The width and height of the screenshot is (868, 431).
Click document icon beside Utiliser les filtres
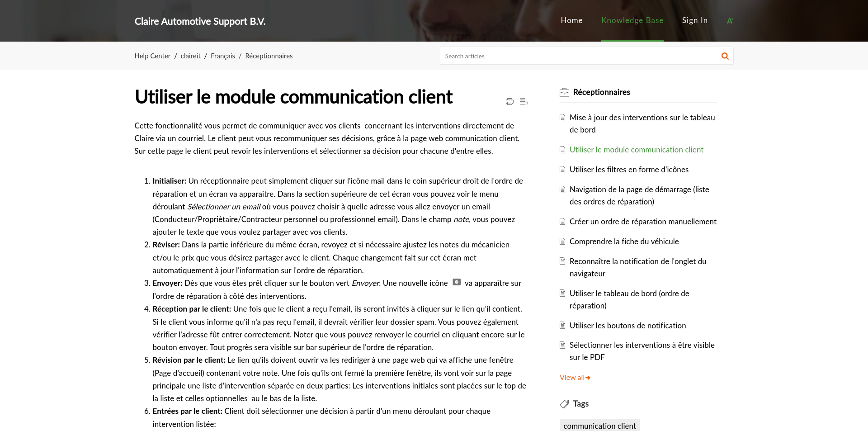coord(562,170)
